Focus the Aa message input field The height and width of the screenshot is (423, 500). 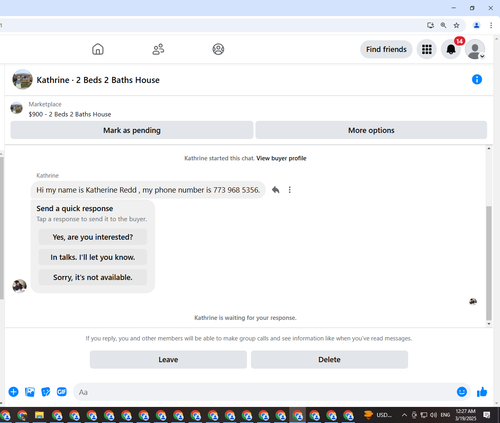(263, 392)
